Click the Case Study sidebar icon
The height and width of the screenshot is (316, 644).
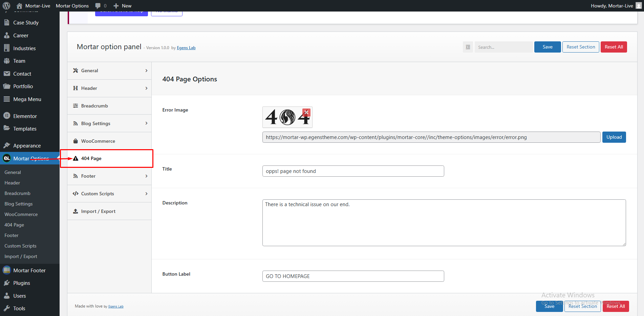click(7, 22)
